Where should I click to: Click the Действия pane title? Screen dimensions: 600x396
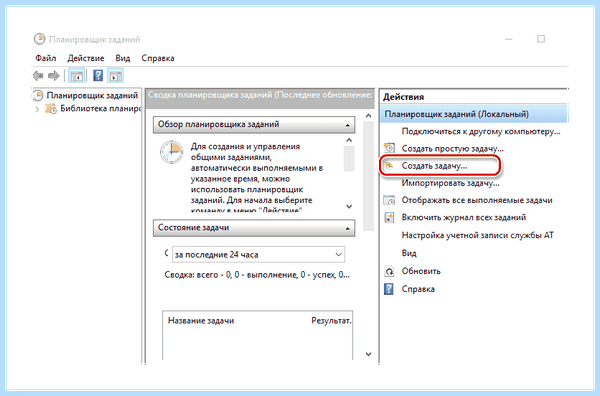[403, 97]
